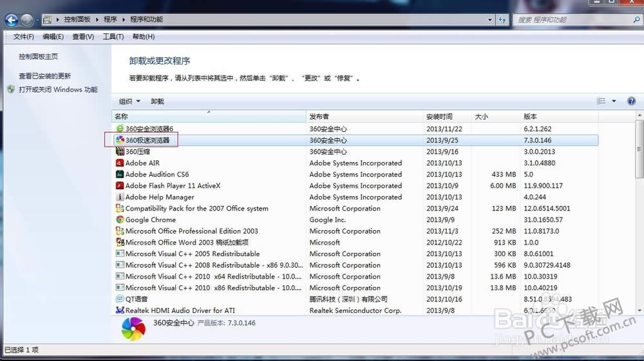Click 程序和功能 breadcrumb
The width and height of the screenshot is (644, 361).
click(x=146, y=19)
